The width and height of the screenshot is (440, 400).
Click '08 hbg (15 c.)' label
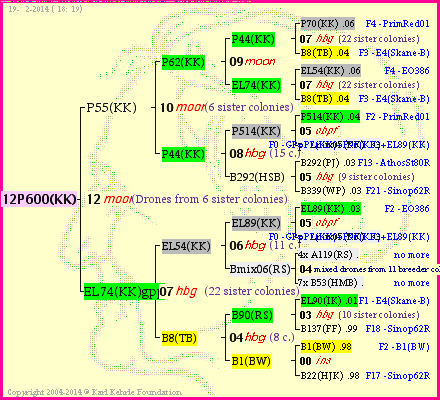coord(265,154)
